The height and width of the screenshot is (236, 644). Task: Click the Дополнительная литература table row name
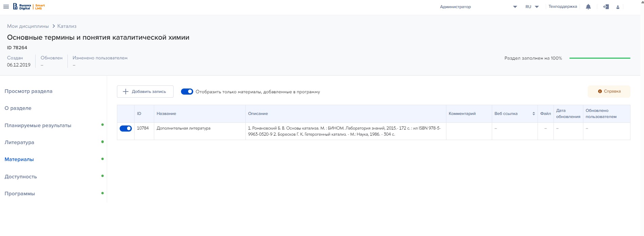(x=183, y=128)
